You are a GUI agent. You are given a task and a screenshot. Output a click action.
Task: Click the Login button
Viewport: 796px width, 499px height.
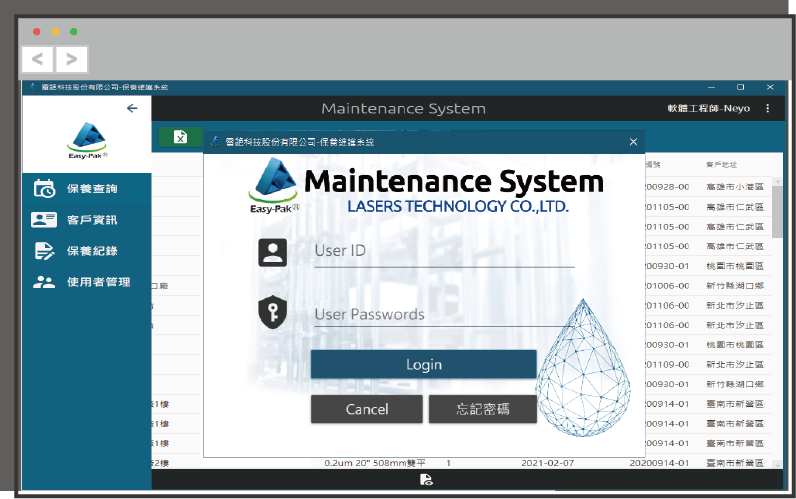click(423, 364)
